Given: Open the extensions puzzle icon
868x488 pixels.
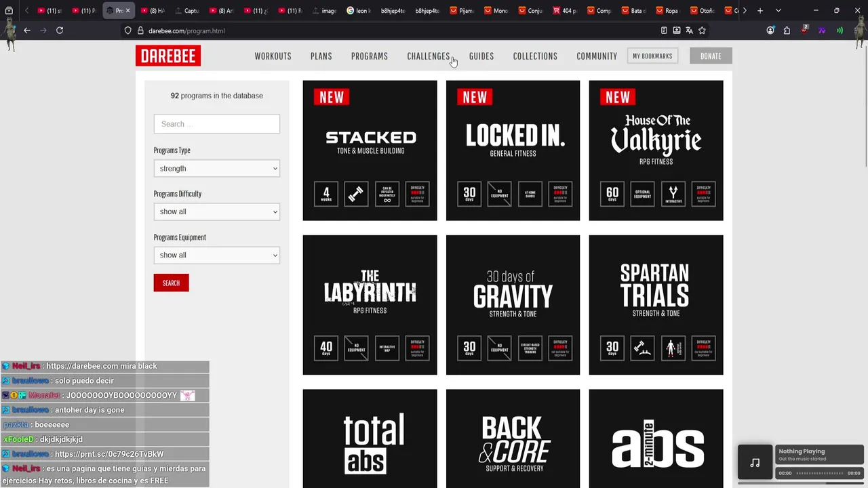Looking at the screenshot, I should tap(787, 30).
